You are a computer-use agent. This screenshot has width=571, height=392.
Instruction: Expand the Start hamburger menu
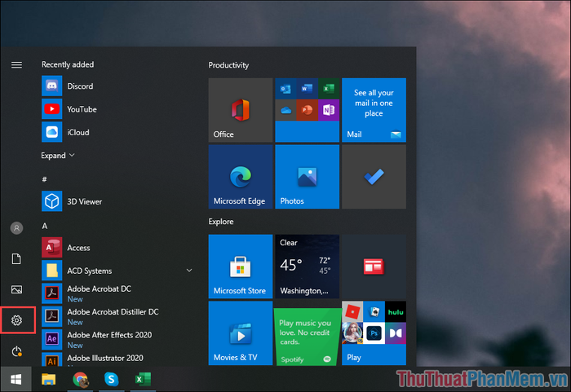(x=16, y=64)
